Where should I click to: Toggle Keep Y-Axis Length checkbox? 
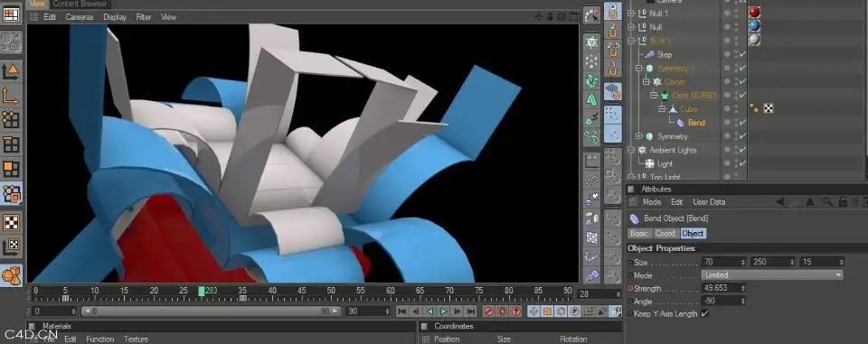704,313
